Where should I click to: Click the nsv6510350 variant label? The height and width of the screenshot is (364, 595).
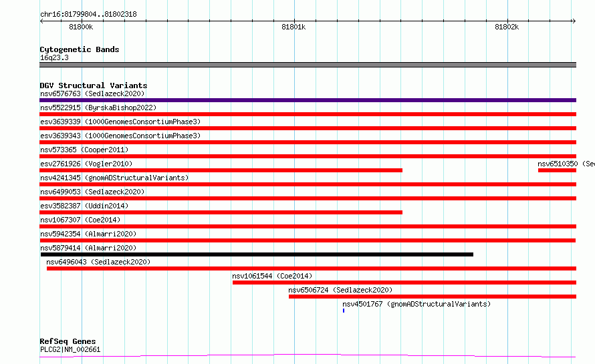[566, 164]
